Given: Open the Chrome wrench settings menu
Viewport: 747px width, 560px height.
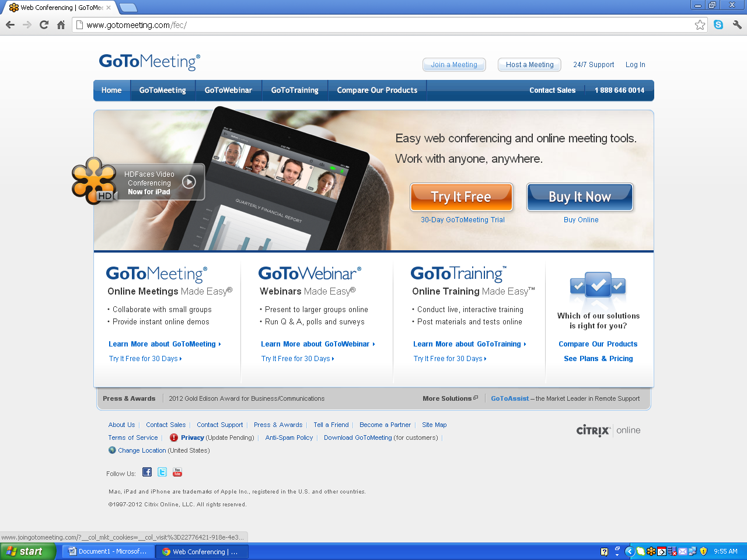Looking at the screenshot, I should 737,25.
